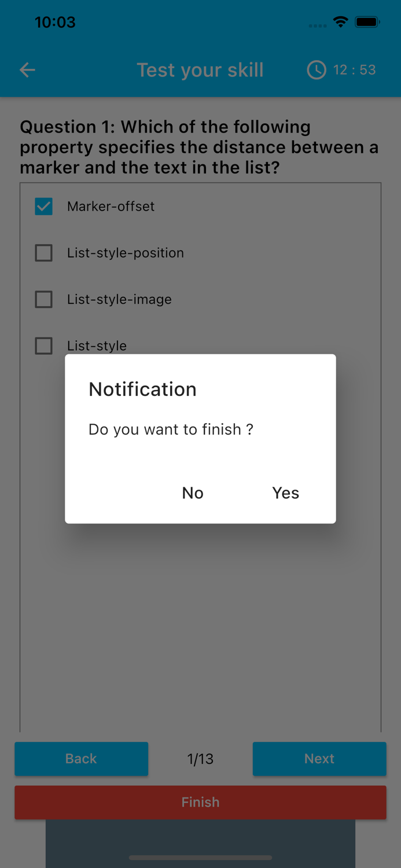This screenshot has width=401, height=868.
Task: Check the List-style-position checkbox
Action: [x=44, y=253]
